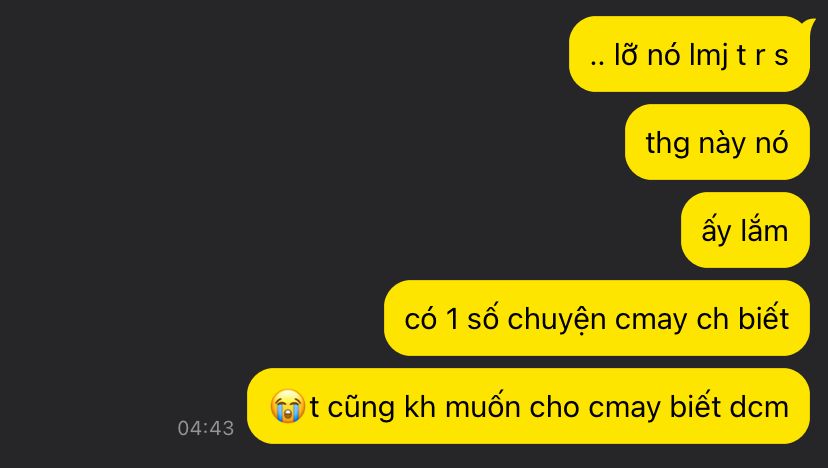Click the message "t cũng kh muốn cho cmay biết dcm"
The width and height of the screenshot is (828, 468).
(528, 406)
